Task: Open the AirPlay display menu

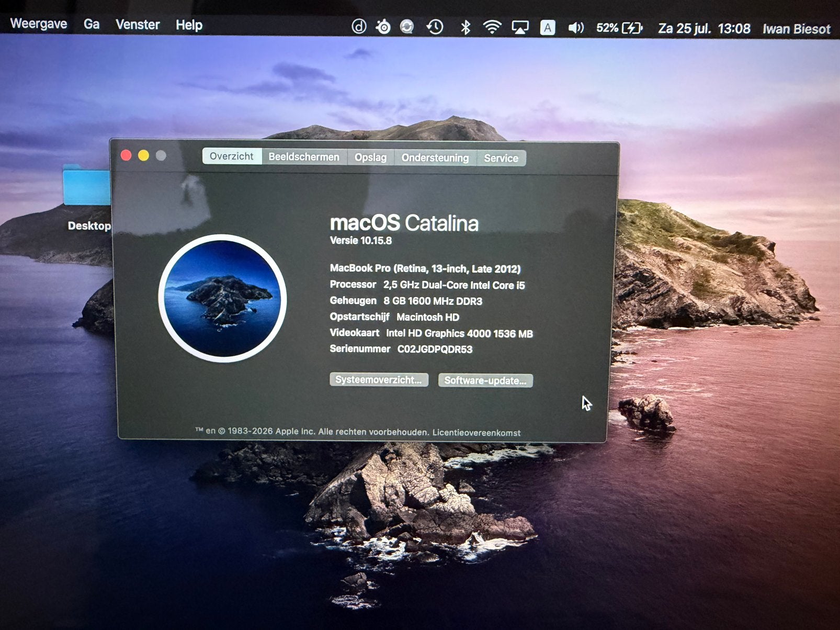Action: point(520,28)
